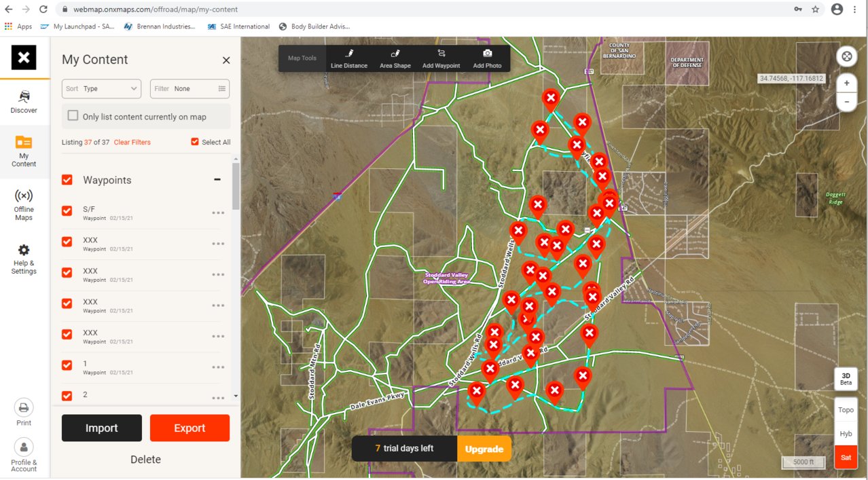Screen dimensions: 868x480
Task: Click the Export button
Action: (189, 428)
